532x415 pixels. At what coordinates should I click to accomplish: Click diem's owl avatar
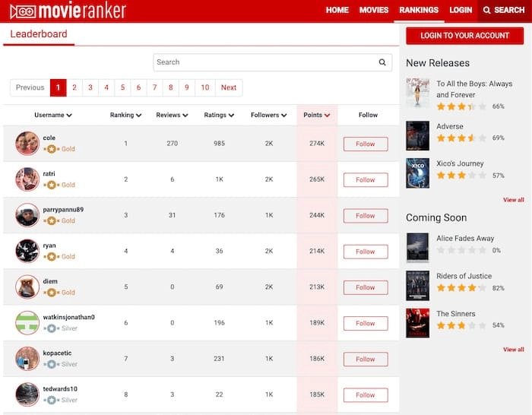27,287
